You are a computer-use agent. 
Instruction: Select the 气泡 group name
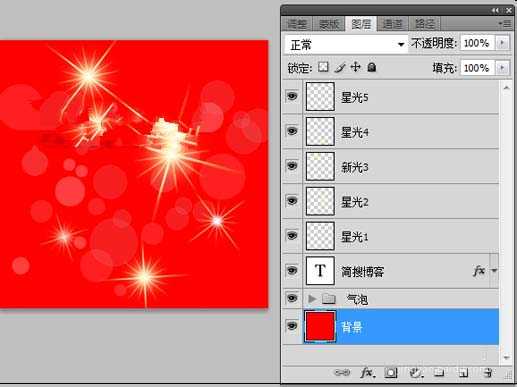tap(357, 299)
